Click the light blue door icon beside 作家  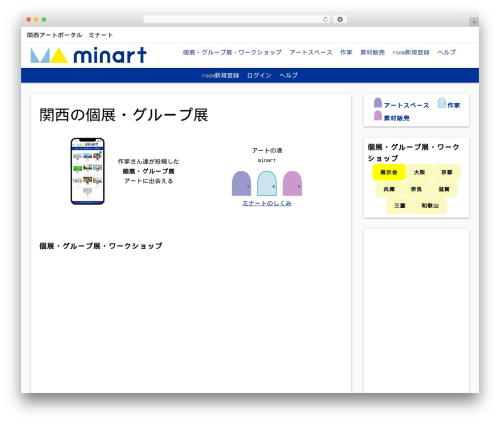coord(442,103)
